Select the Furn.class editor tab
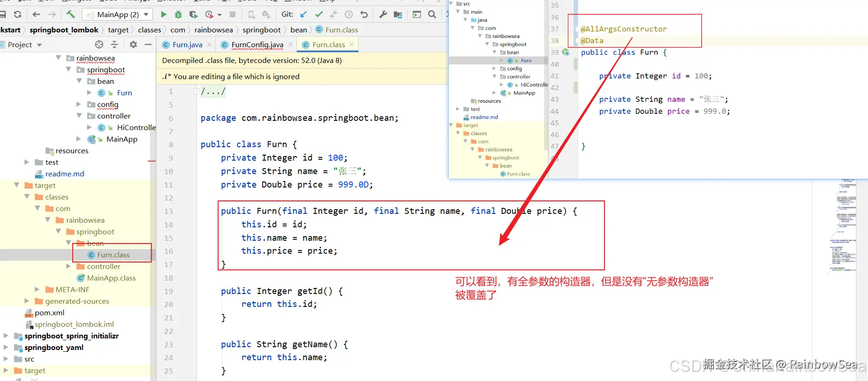 [x=328, y=44]
